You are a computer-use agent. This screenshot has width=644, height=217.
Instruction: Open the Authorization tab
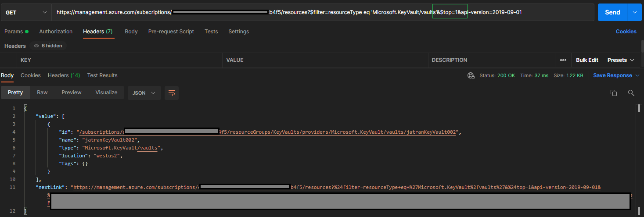pyautogui.click(x=56, y=32)
